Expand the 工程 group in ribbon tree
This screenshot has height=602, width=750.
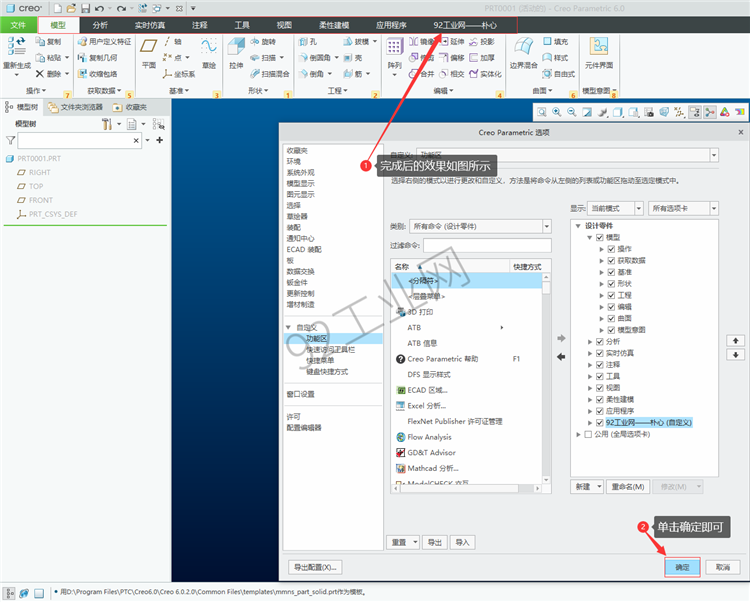click(x=602, y=296)
